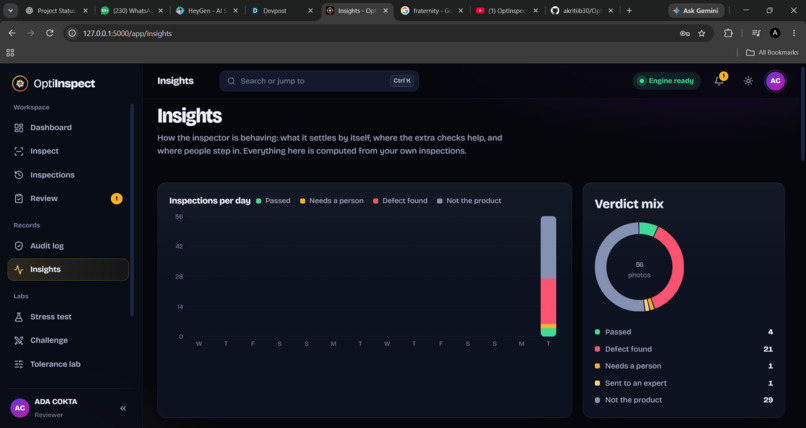Click Defect found red swatch in Verdict mix
806x428 pixels.
[597, 349]
